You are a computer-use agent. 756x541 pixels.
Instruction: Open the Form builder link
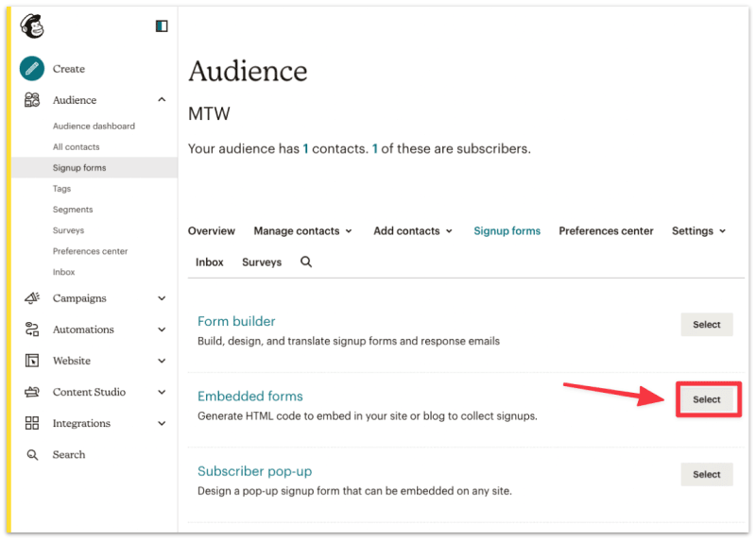236,321
